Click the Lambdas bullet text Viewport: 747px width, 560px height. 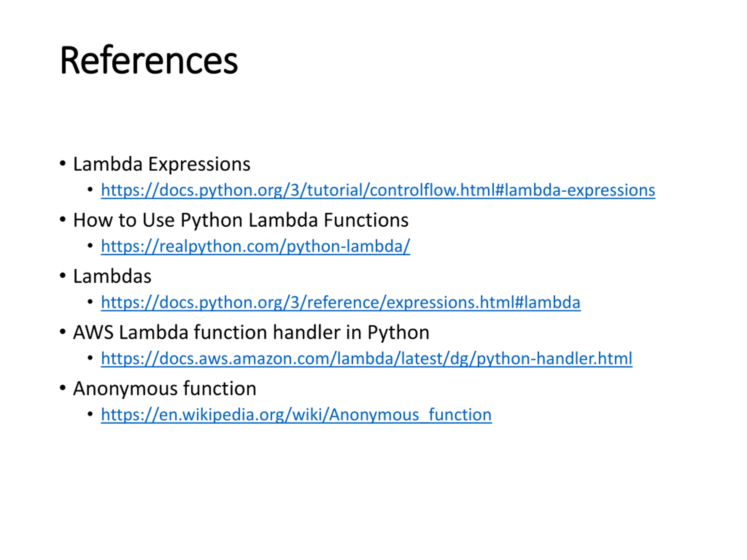point(112,276)
